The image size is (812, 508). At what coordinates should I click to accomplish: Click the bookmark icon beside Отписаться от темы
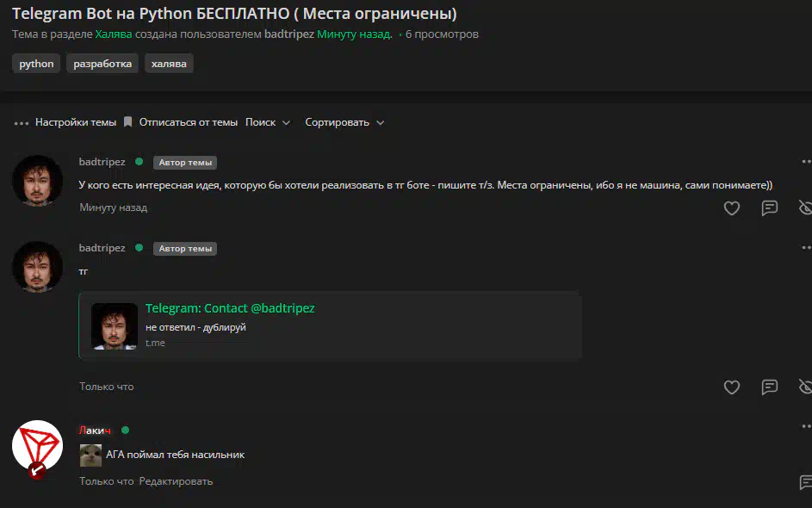click(x=128, y=122)
